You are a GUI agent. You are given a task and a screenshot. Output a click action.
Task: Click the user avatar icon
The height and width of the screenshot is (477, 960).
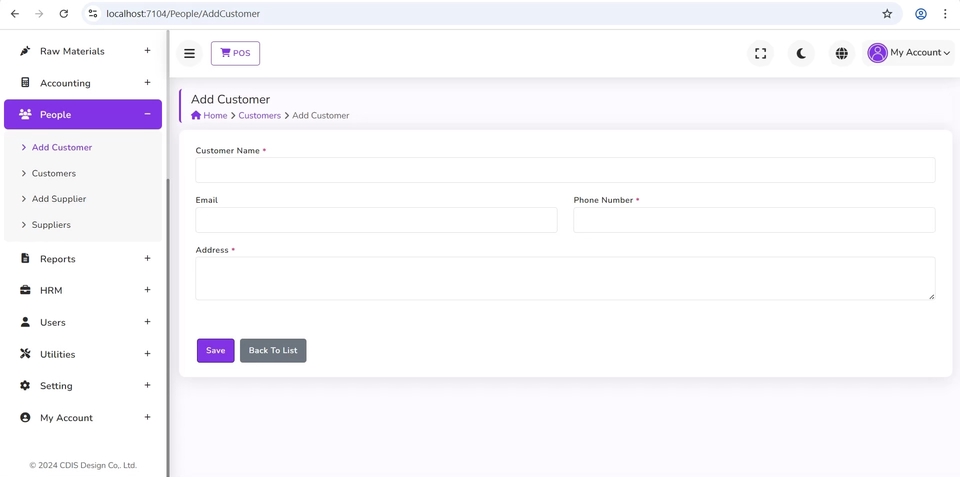point(877,53)
